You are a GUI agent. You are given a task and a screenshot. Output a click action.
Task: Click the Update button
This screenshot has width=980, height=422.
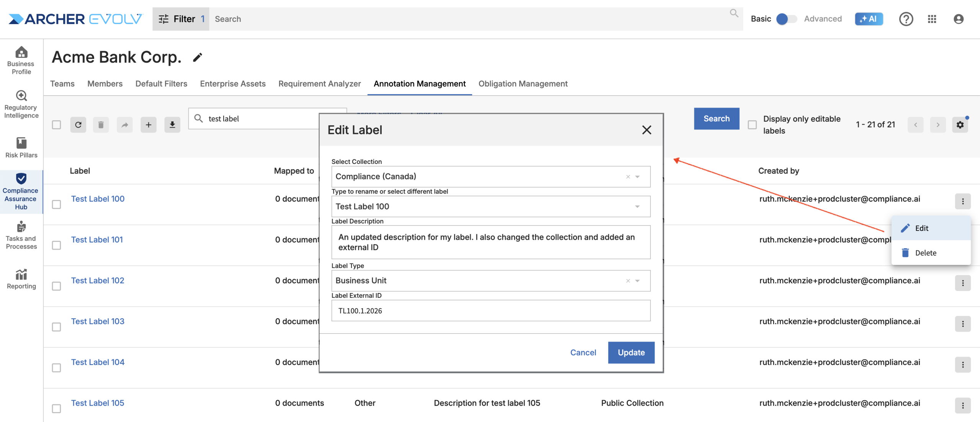click(631, 352)
